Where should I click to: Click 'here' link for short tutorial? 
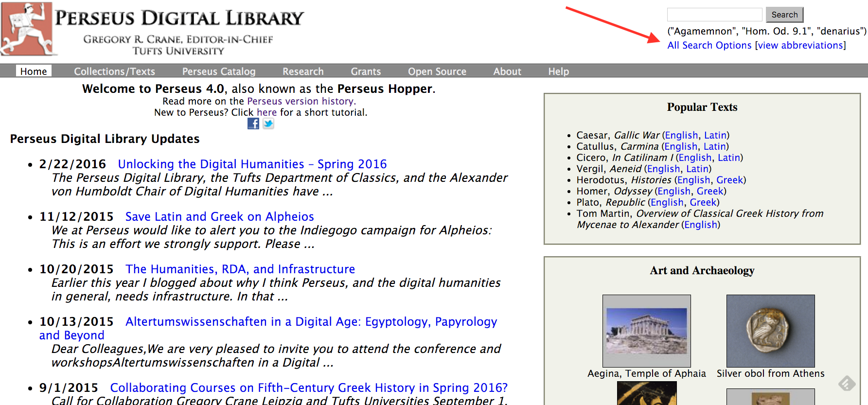(x=266, y=112)
